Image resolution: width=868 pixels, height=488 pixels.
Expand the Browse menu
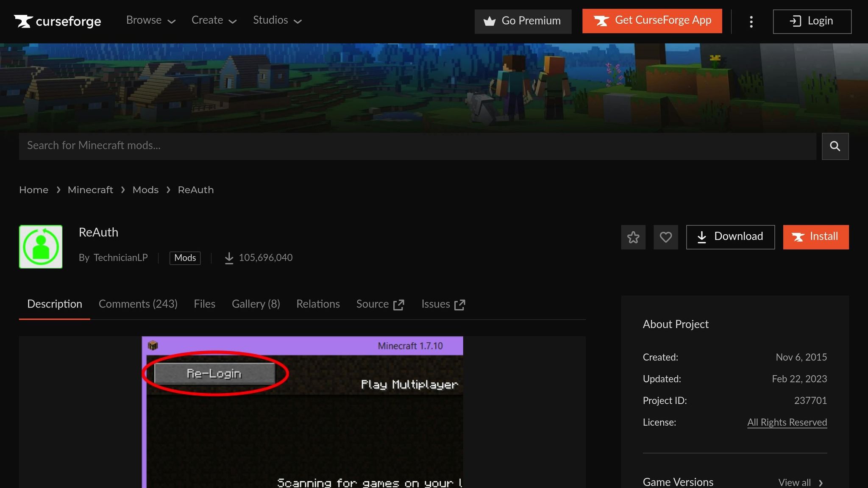tap(150, 20)
